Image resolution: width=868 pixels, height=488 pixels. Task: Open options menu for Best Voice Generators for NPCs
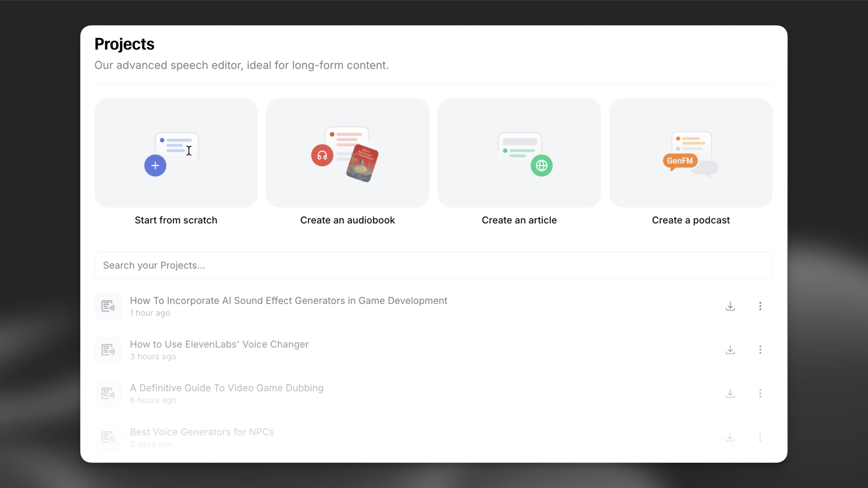click(x=760, y=437)
